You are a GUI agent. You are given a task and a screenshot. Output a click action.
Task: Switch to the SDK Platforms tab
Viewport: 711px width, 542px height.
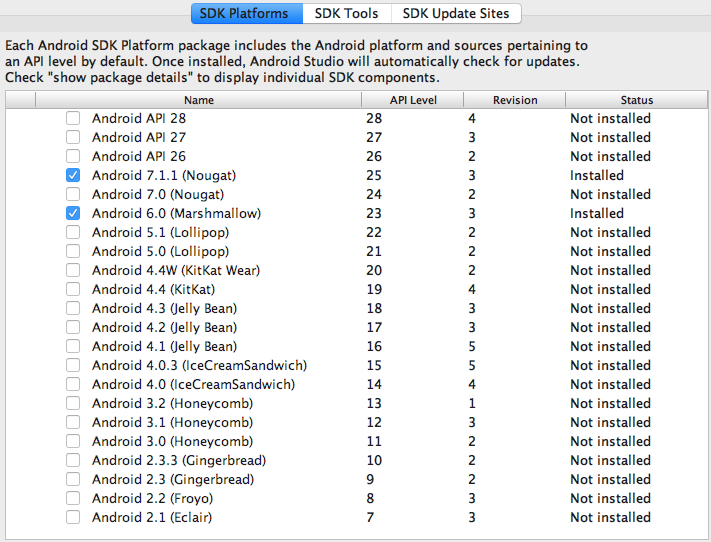[247, 14]
